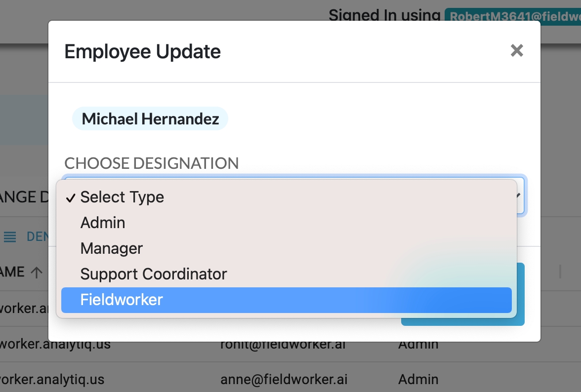Close the Employee Update dialog
The height and width of the screenshot is (392, 581).
(517, 50)
